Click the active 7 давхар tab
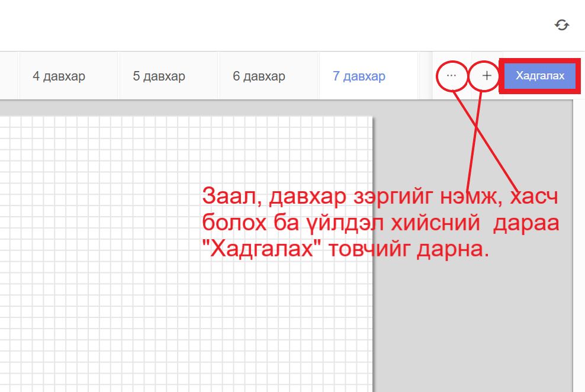 coord(359,76)
